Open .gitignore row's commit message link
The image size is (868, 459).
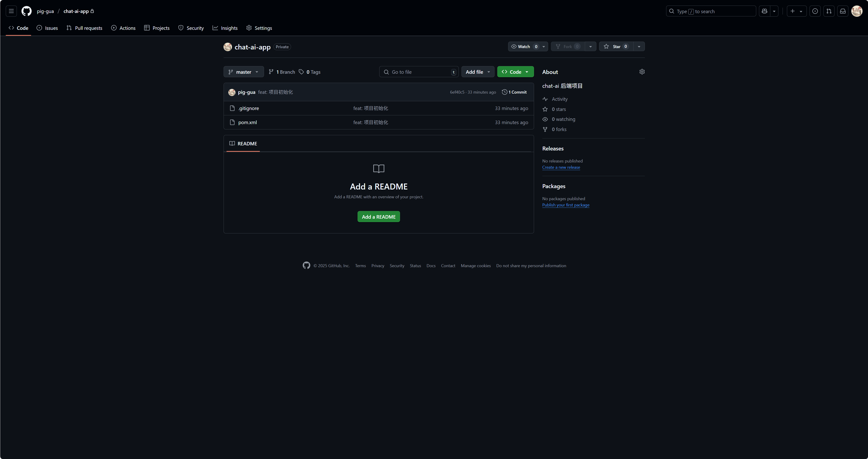[371, 108]
